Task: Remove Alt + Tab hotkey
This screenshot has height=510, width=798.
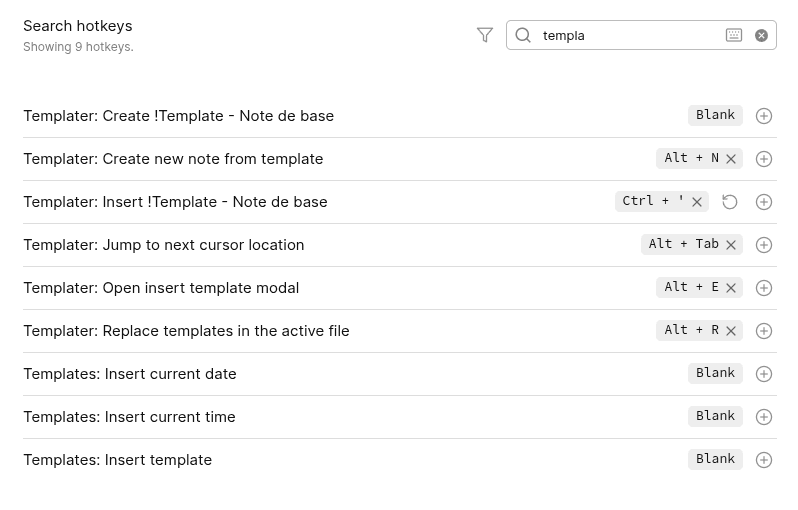Action: tap(731, 245)
